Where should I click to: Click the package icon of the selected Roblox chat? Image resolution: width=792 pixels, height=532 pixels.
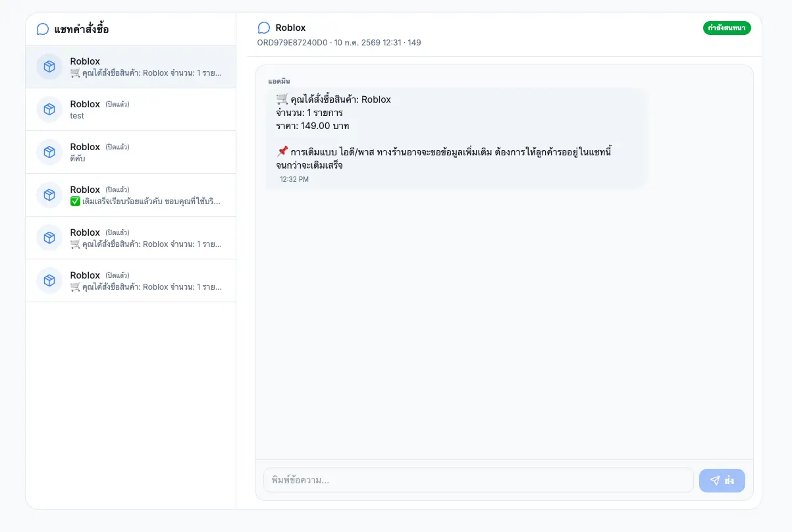pyautogui.click(x=49, y=66)
